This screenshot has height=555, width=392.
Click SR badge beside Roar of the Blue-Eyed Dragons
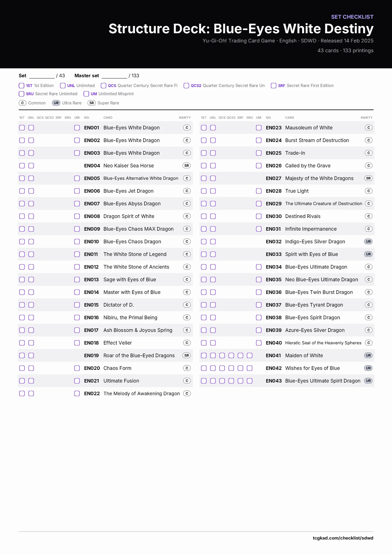tap(187, 355)
